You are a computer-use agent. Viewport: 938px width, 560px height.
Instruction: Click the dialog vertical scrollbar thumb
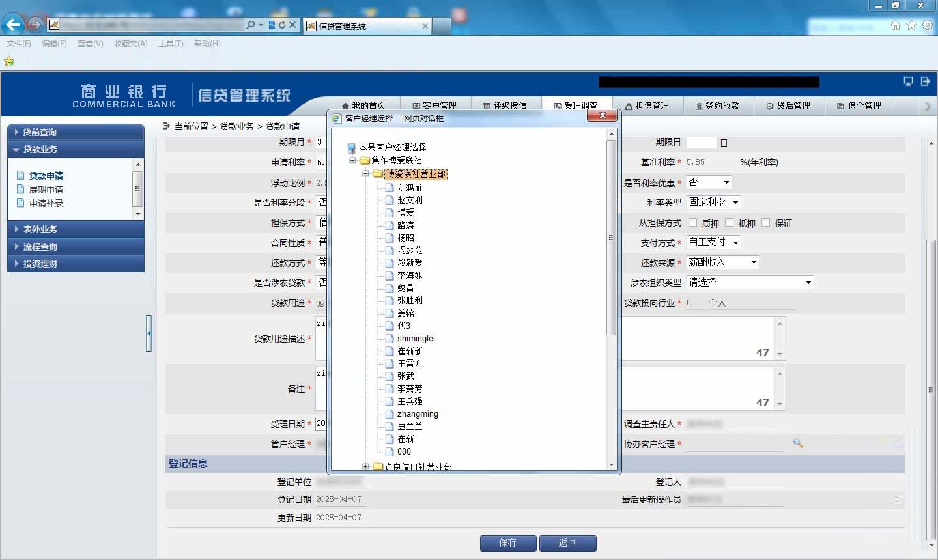click(611, 237)
